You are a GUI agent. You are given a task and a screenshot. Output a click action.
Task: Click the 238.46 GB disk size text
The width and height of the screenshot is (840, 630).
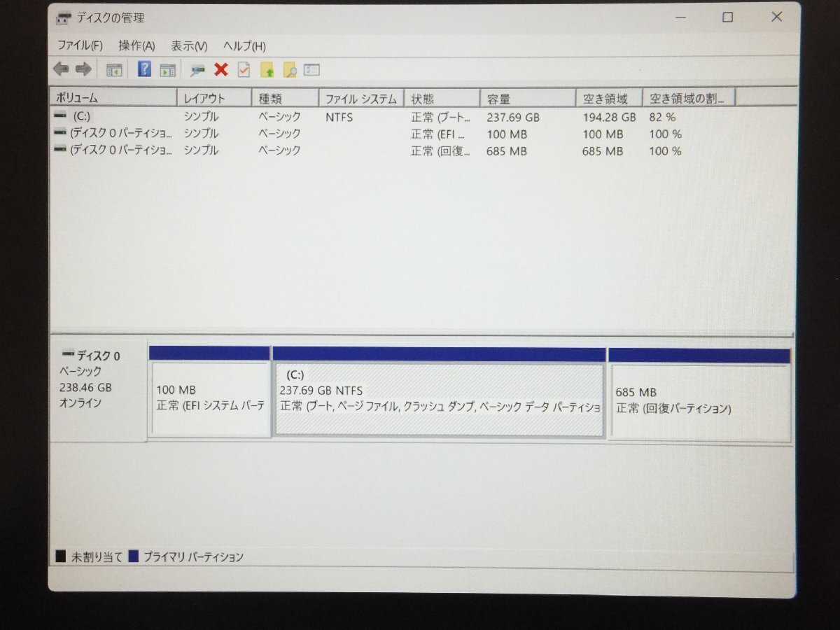(85, 387)
